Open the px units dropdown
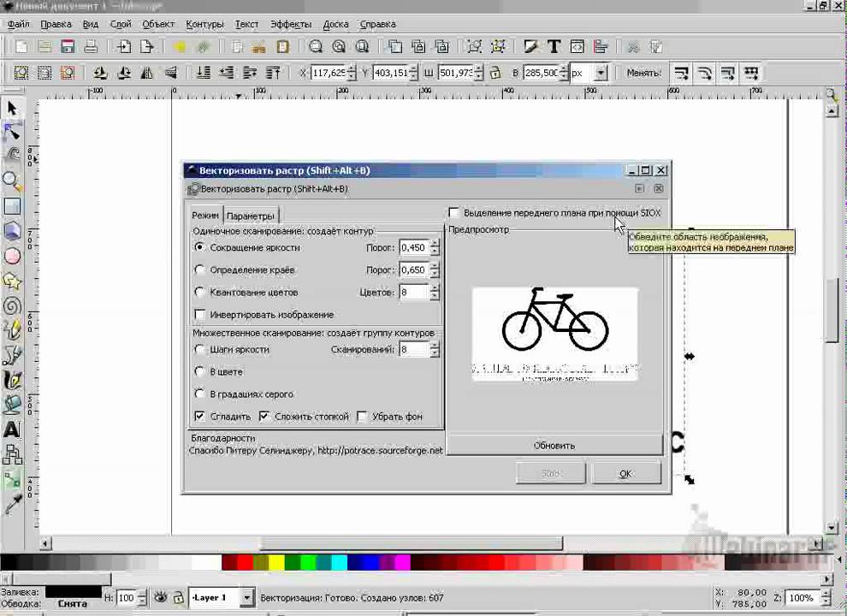Image resolution: width=847 pixels, height=616 pixels. [601, 74]
